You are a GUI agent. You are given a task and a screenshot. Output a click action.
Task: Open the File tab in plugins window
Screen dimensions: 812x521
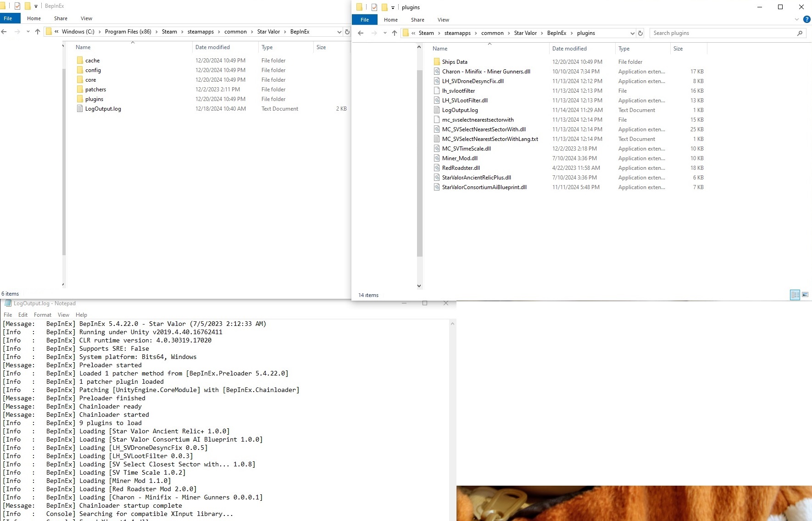[365, 20]
